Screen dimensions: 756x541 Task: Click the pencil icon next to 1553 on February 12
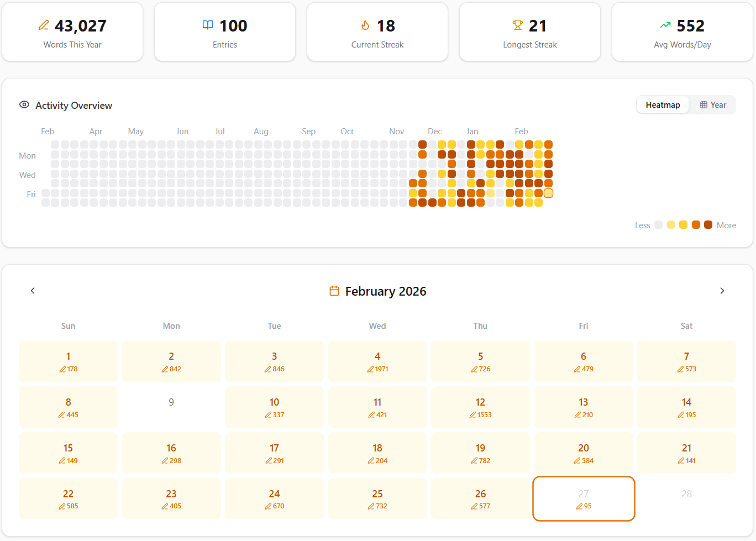(x=473, y=415)
